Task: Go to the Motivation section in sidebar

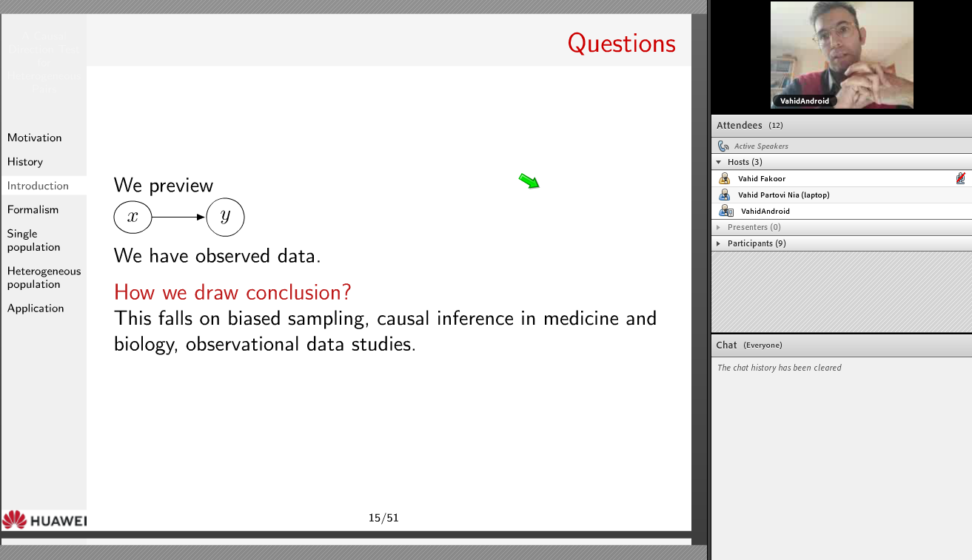Action: (x=35, y=138)
